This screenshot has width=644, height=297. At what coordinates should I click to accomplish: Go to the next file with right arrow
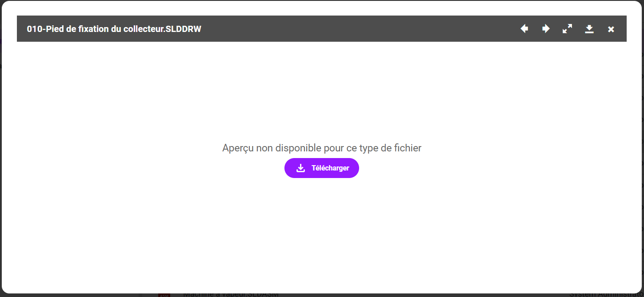pos(546,29)
